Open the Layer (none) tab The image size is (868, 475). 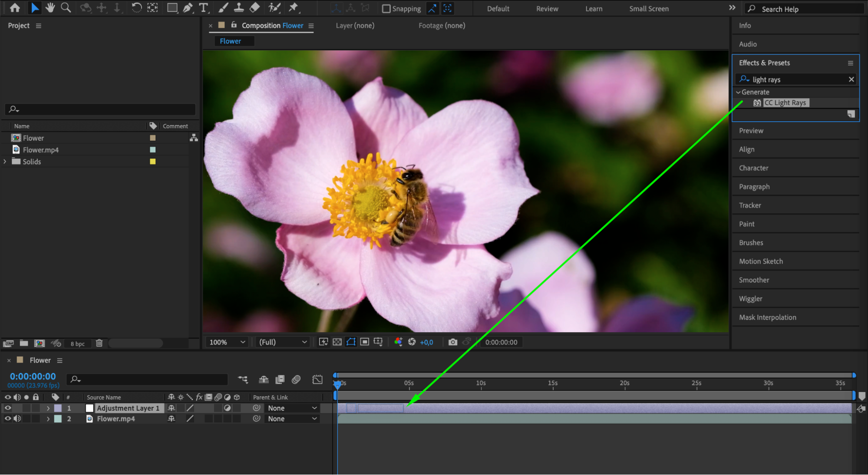(x=355, y=26)
